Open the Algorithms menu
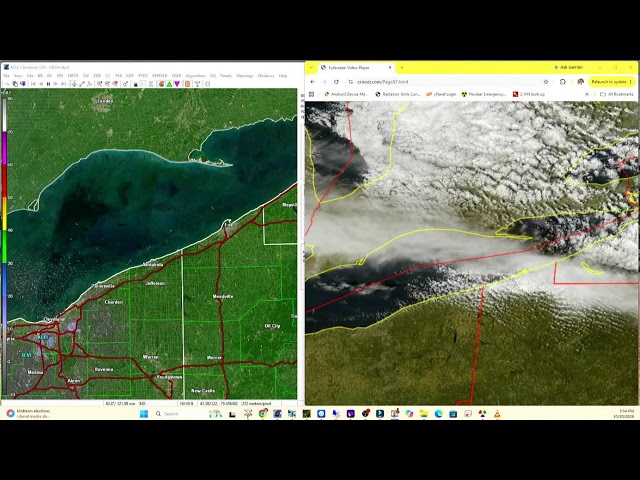Screen dimensions: 640x480 click(196, 76)
